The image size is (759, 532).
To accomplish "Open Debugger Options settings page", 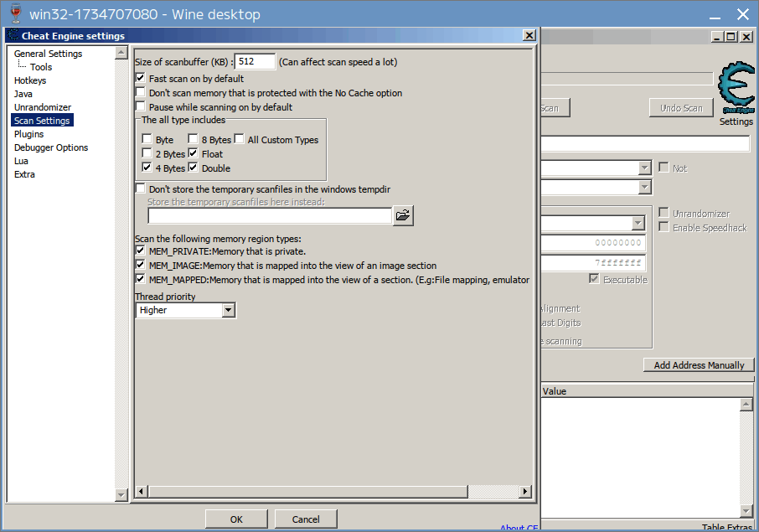I will pos(51,147).
